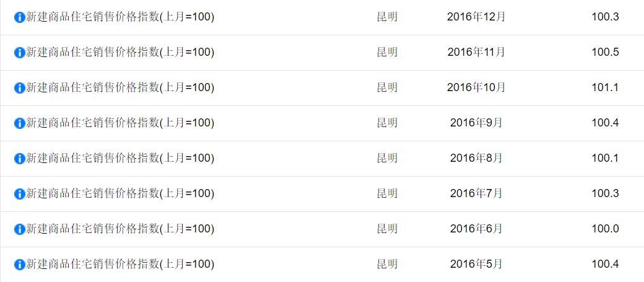Viewport: 644px width, 282px height.
Task: Select the value 101.1 cell
Action: [x=605, y=87]
